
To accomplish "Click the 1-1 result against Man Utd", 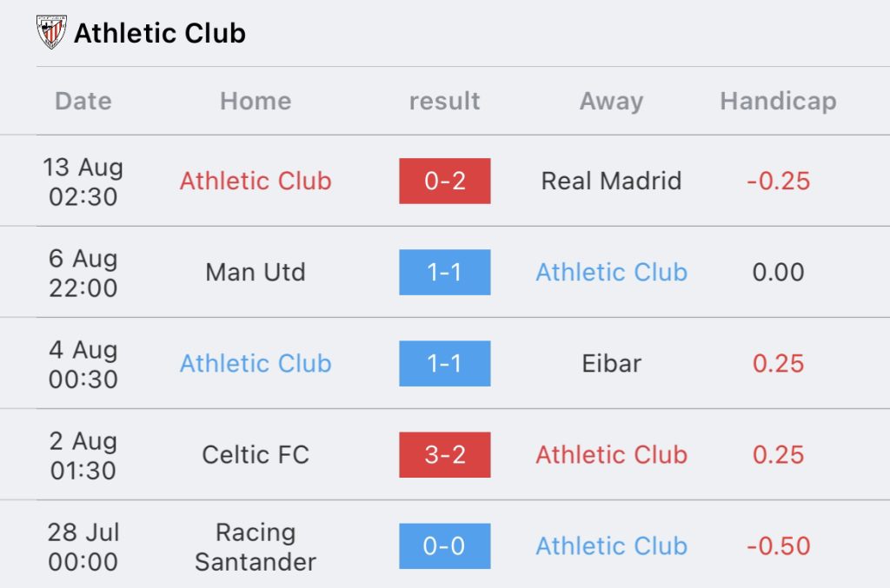I will 444,272.
